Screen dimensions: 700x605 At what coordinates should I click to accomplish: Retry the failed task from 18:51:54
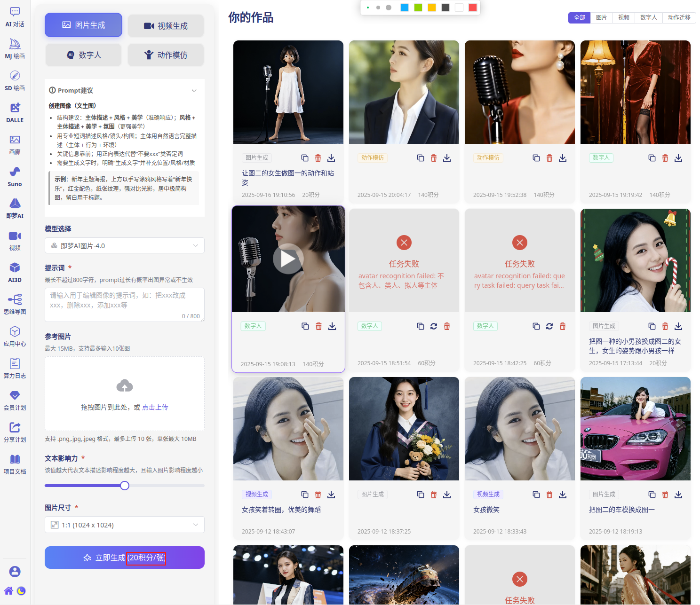tap(434, 326)
